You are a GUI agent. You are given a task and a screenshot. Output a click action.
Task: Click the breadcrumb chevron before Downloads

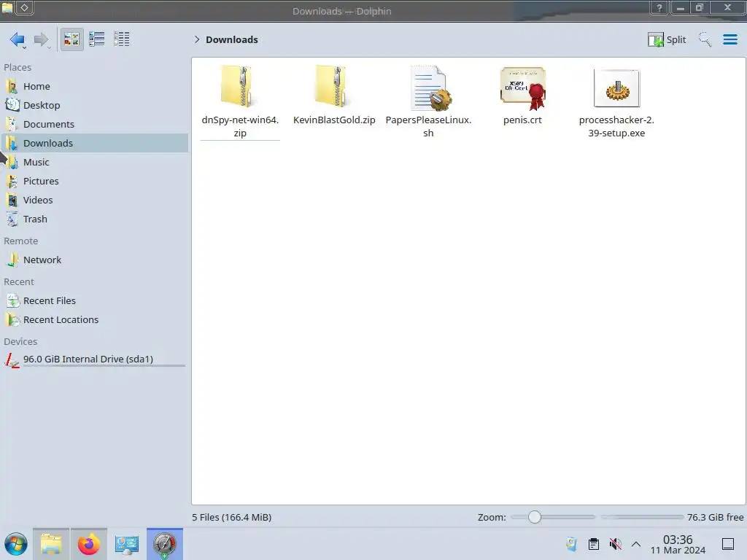click(x=197, y=39)
